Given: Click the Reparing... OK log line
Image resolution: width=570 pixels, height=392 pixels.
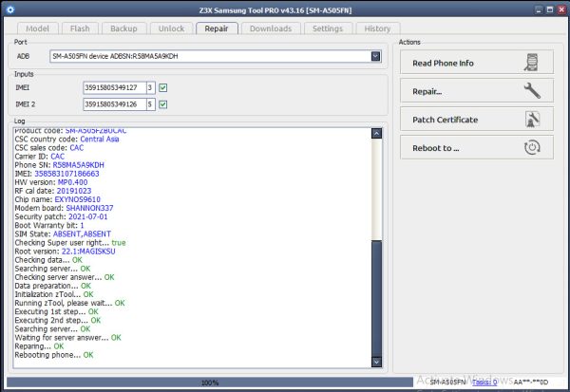Looking at the screenshot, I should click(39, 346).
